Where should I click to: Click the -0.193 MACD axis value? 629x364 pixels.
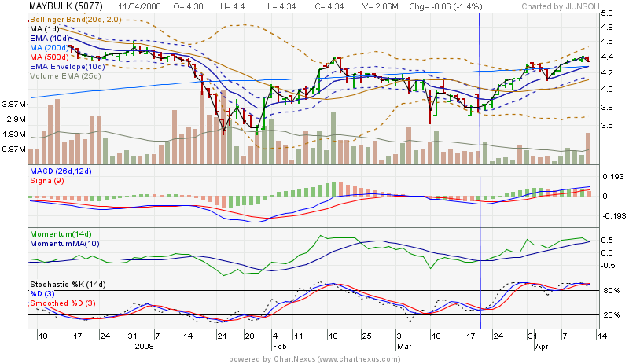(x=614, y=216)
